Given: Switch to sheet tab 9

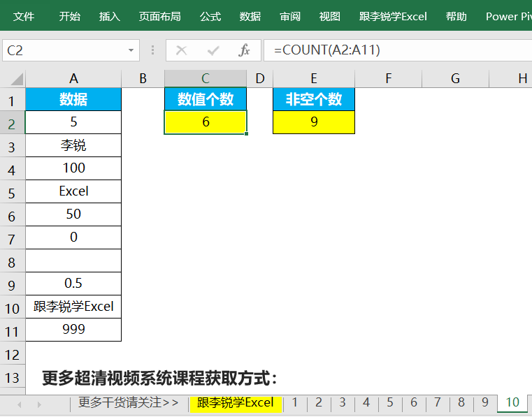Looking at the screenshot, I should [485, 403].
